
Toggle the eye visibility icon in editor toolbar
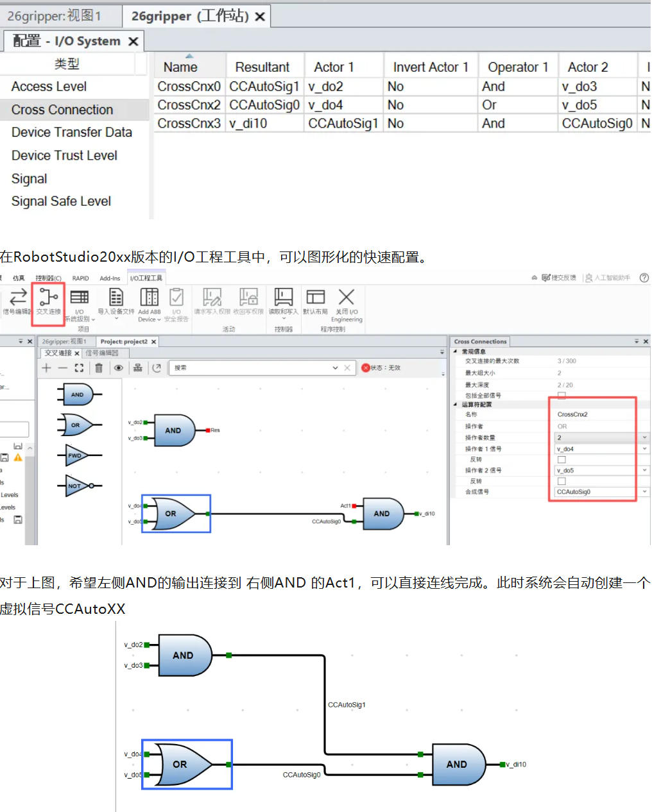point(119,368)
